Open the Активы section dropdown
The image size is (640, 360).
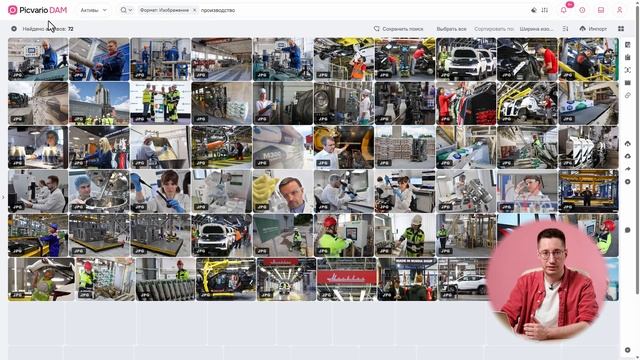(93, 10)
